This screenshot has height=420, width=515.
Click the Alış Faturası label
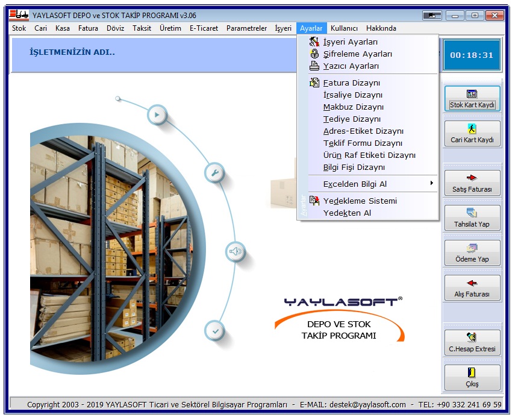[472, 295]
